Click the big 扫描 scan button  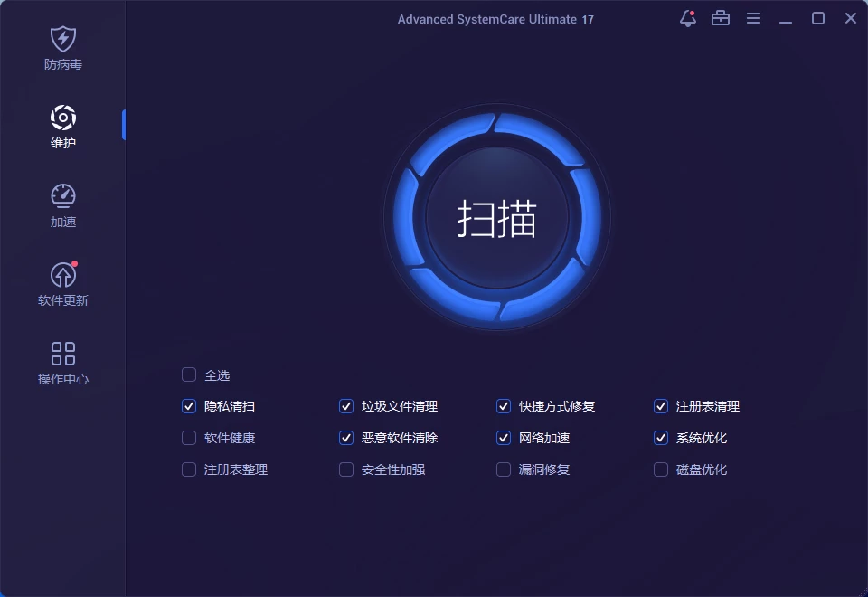point(497,219)
